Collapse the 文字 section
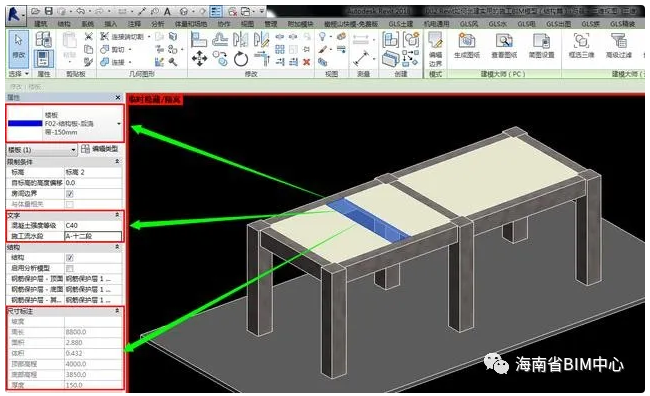This screenshot has height=396, width=650. (x=117, y=215)
